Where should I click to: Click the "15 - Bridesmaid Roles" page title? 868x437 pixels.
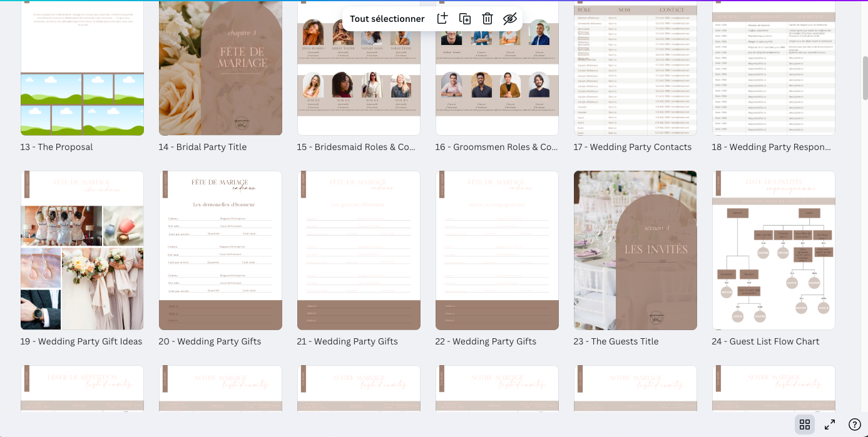click(356, 147)
